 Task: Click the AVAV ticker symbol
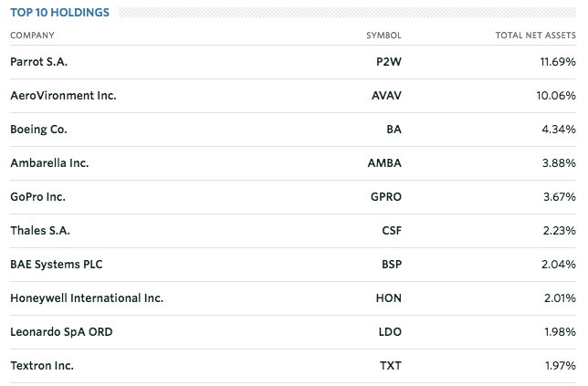386,96
